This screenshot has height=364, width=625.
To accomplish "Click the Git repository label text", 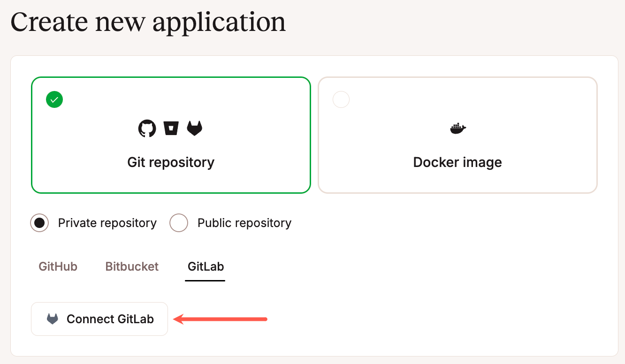I will point(171,162).
